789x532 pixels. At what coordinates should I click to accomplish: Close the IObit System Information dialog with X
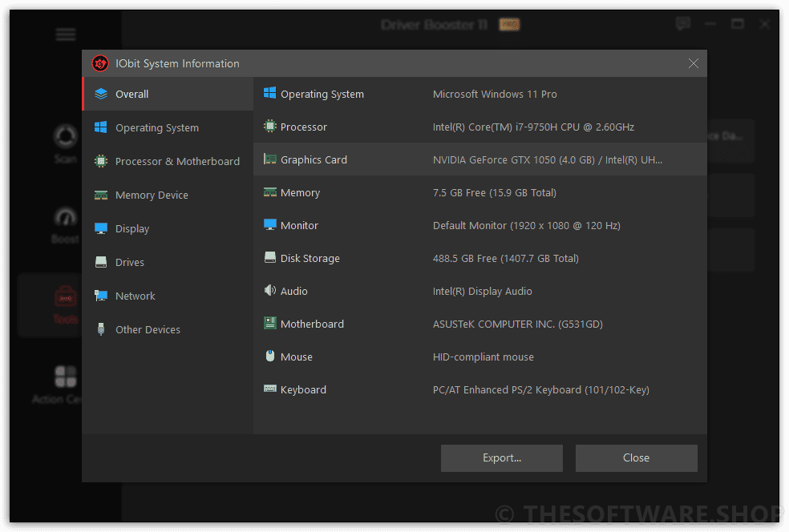694,63
